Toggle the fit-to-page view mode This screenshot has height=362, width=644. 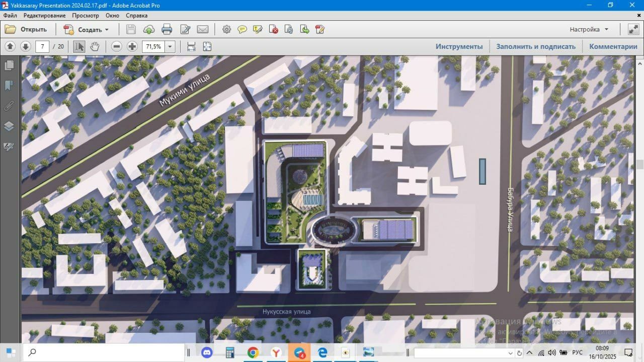pyautogui.click(x=207, y=46)
